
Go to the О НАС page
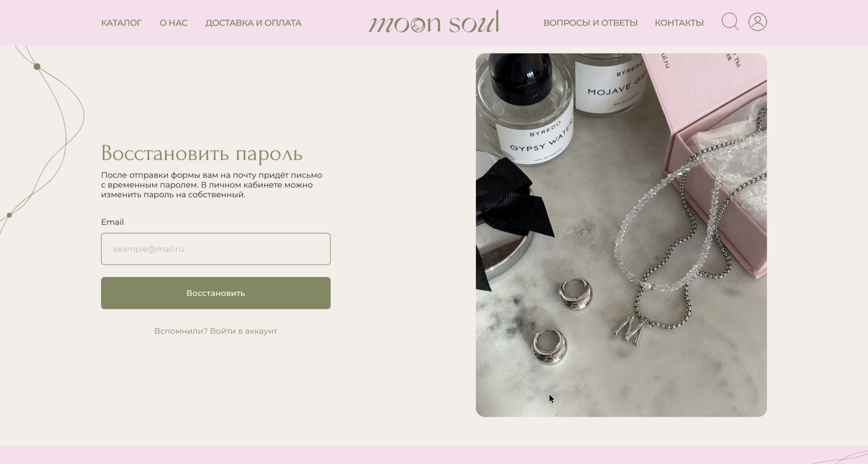point(174,23)
